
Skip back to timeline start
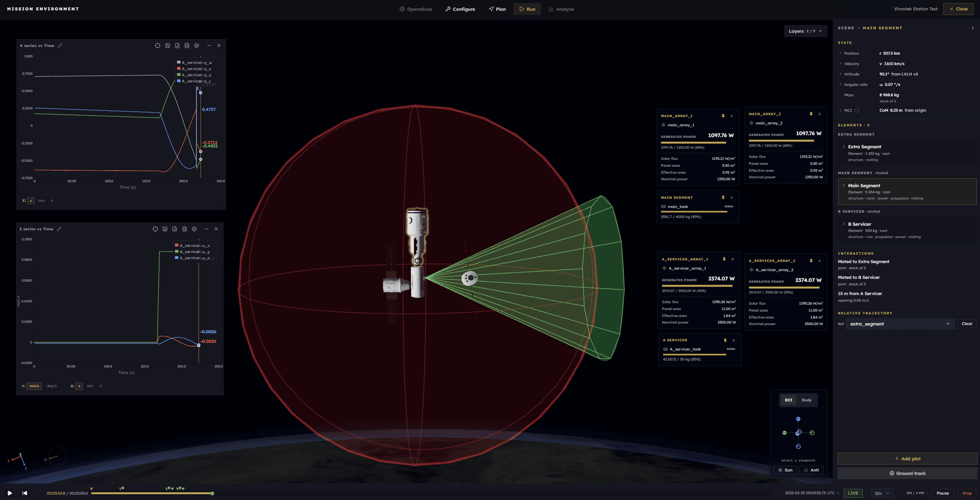point(25,493)
